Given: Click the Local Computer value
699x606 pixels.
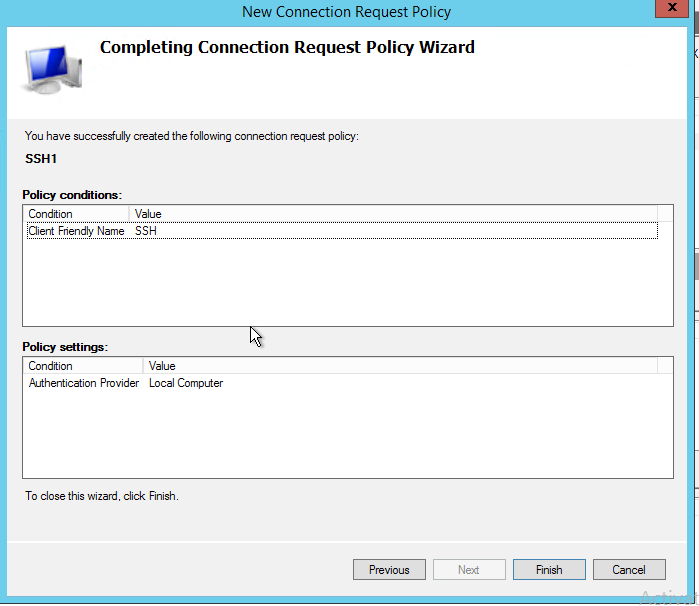Looking at the screenshot, I should point(186,383).
